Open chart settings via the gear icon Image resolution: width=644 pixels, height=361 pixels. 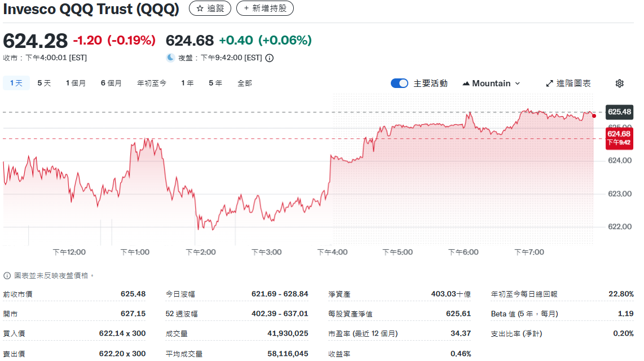(619, 83)
